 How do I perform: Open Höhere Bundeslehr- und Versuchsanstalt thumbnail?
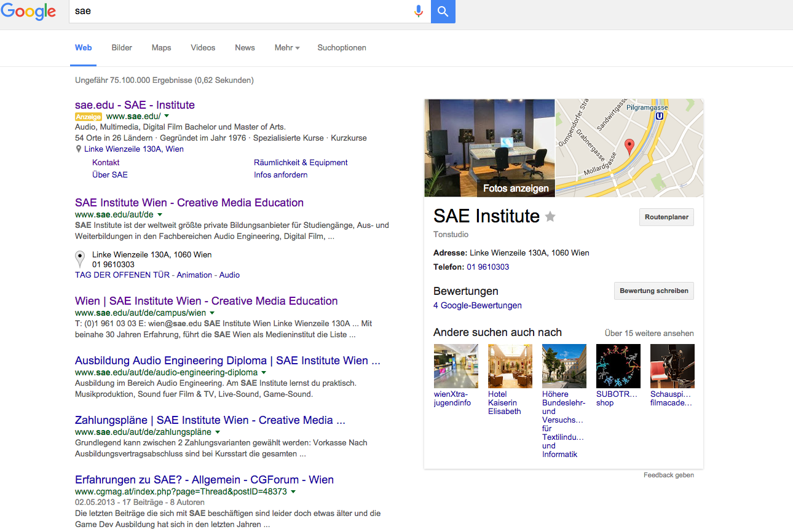[564, 366]
